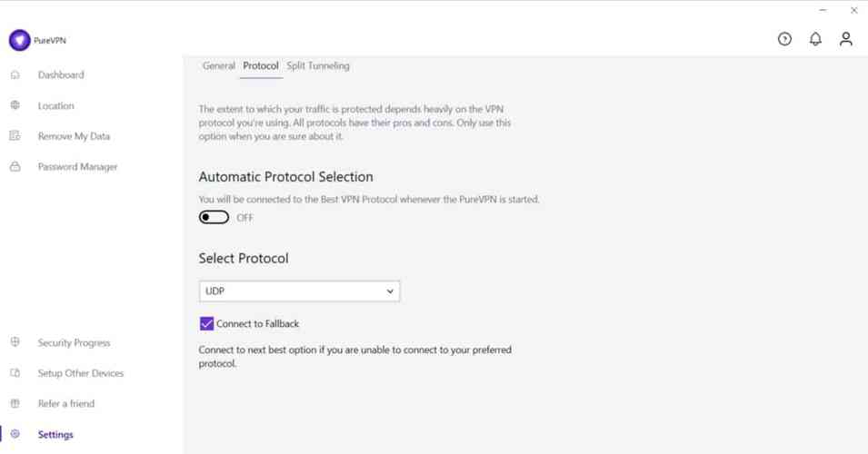Viewport: 868px width, 454px height.
Task: Click the Location globe icon
Action: [x=15, y=105]
